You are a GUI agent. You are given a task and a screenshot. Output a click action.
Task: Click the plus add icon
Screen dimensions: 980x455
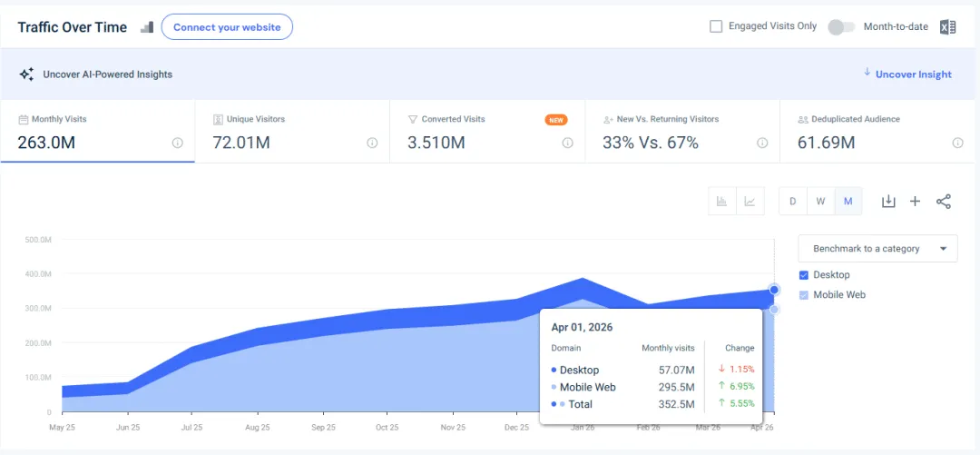click(915, 202)
